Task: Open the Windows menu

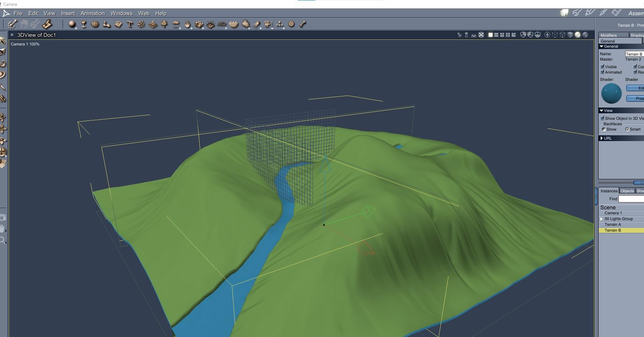Action: point(122,13)
